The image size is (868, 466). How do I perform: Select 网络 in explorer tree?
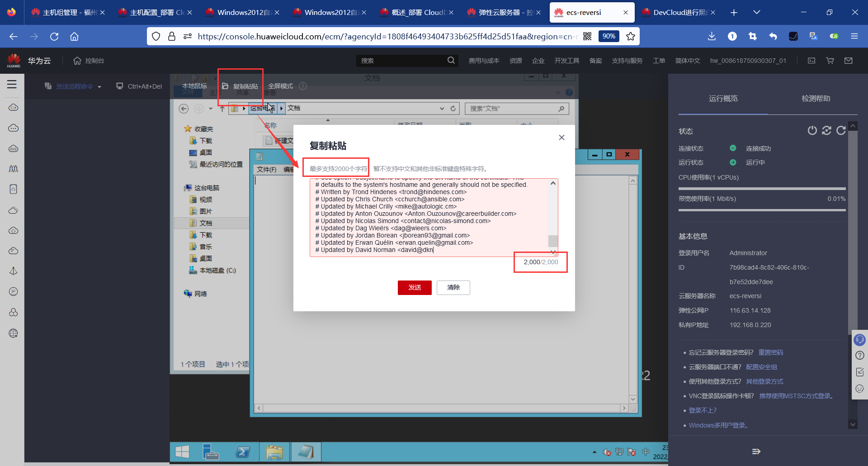point(195,294)
